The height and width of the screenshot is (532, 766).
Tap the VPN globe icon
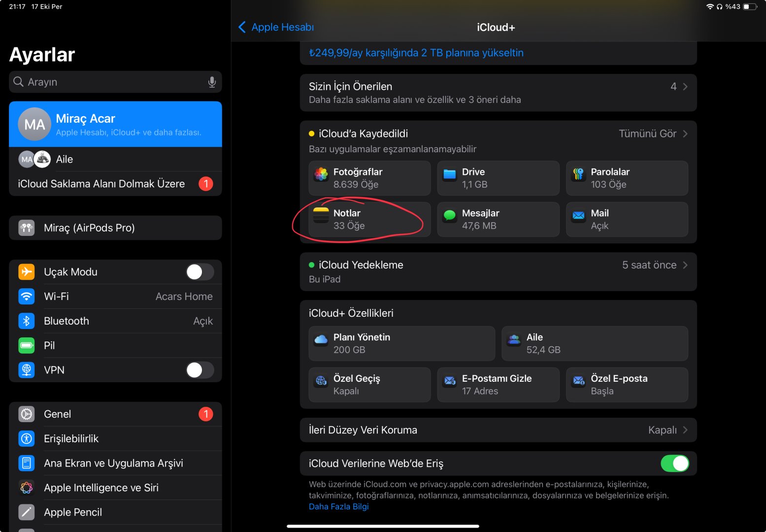tap(27, 370)
